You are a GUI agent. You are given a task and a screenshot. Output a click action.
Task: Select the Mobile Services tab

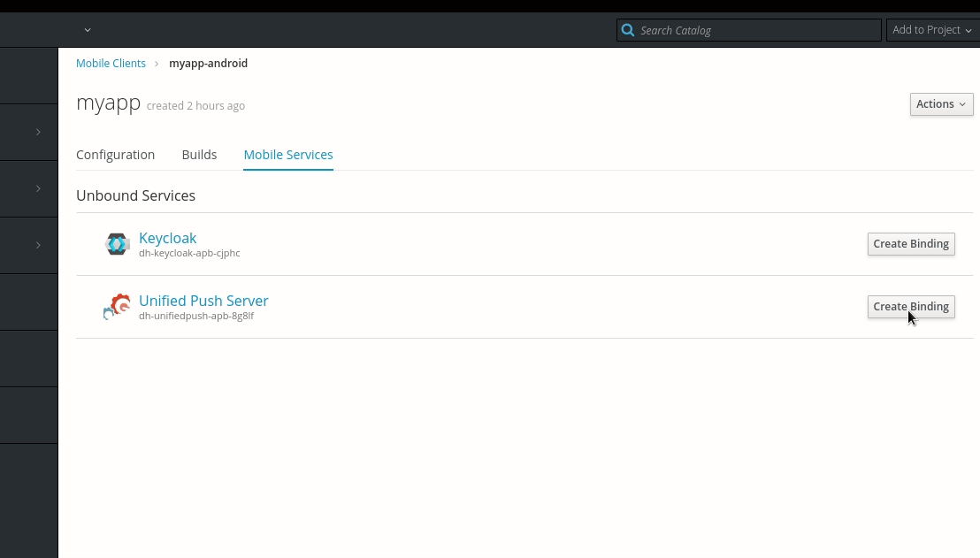click(288, 155)
